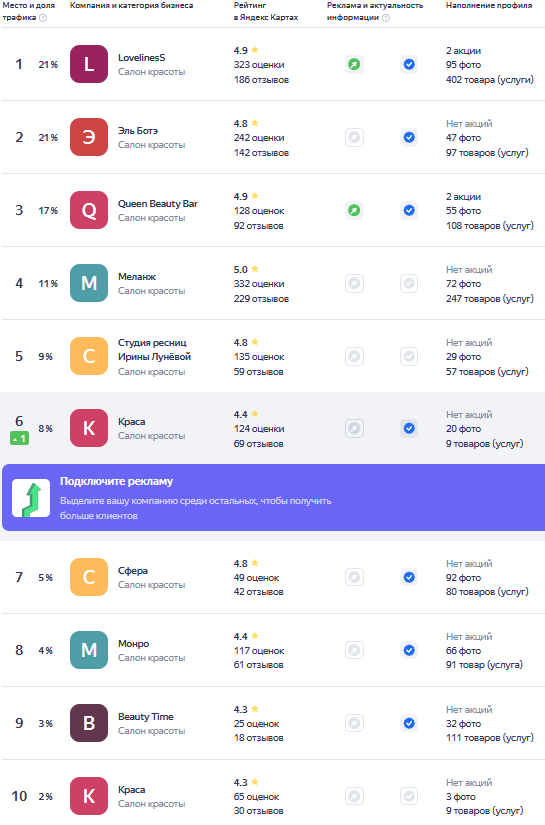Image resolution: width=545 pixels, height=825 pixels.
Task: Click the help icon beside Реклама и актуальность информации
Action: (x=386, y=18)
